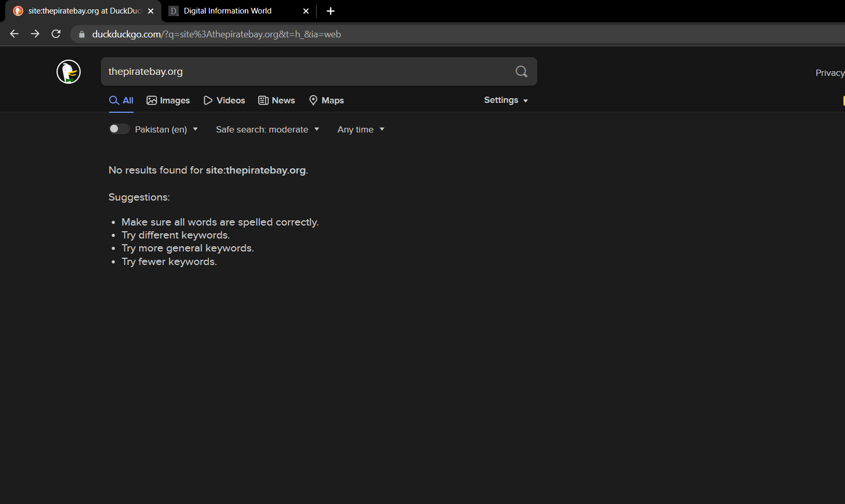Close the Digital Information World tab
The width and height of the screenshot is (845, 504).
point(306,11)
